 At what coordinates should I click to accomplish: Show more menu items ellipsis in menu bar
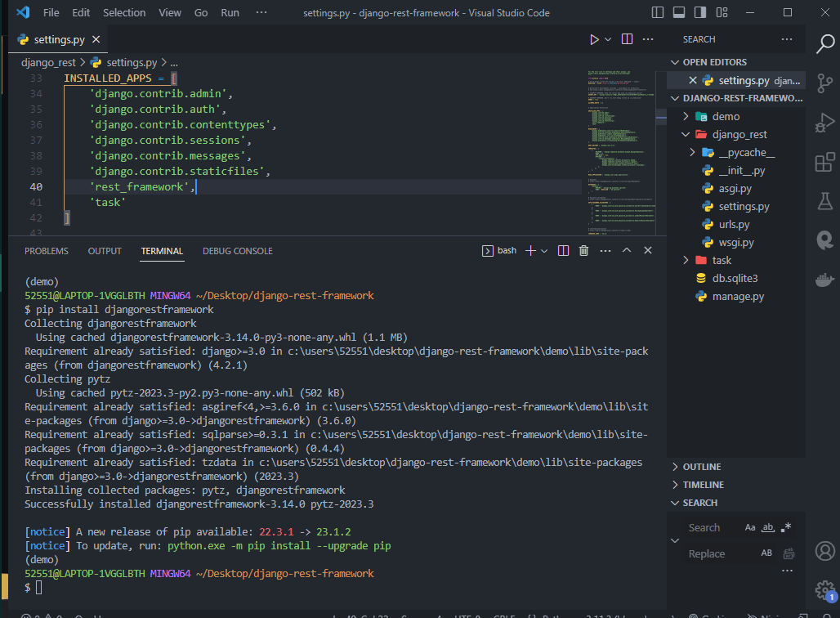[x=261, y=12]
